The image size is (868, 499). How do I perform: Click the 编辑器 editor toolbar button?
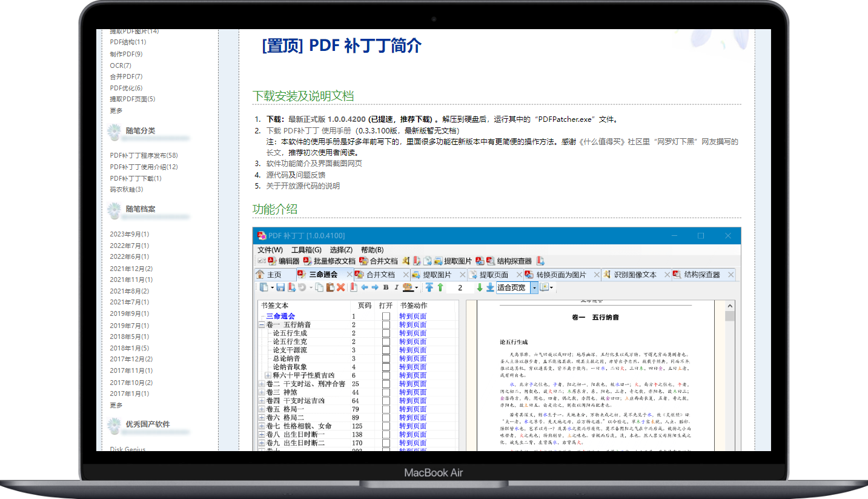pyautogui.click(x=283, y=261)
